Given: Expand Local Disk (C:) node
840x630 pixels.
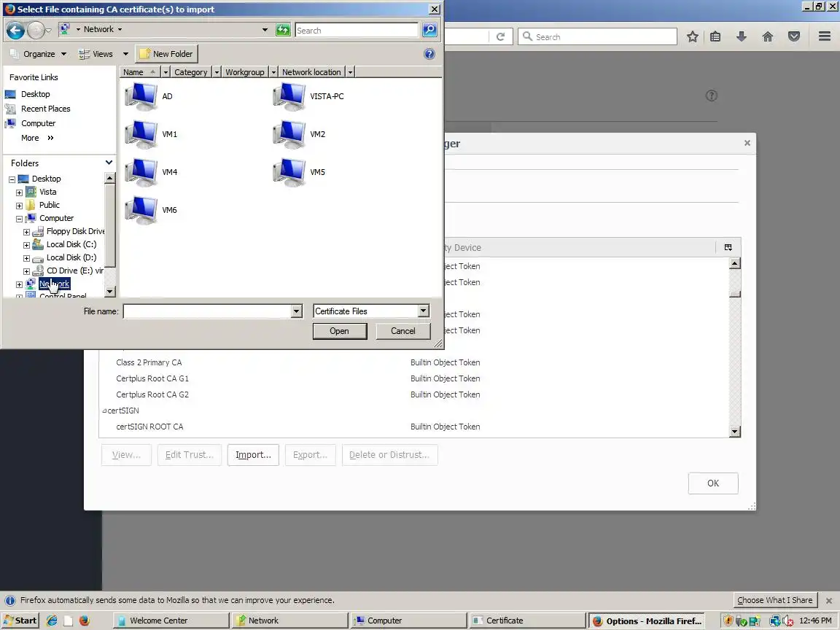Looking at the screenshot, I should pyautogui.click(x=26, y=245).
